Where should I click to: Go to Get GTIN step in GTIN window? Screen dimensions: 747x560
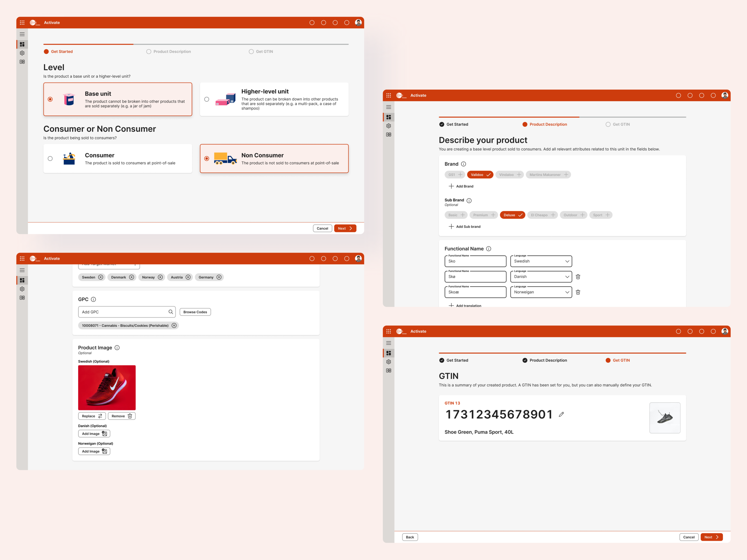(618, 360)
